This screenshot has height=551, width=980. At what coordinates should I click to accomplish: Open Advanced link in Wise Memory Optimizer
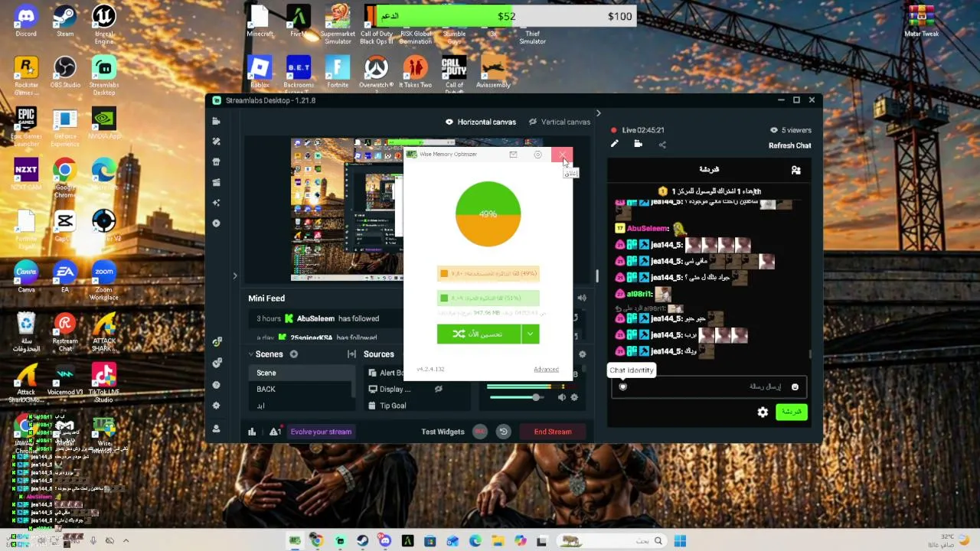click(546, 370)
